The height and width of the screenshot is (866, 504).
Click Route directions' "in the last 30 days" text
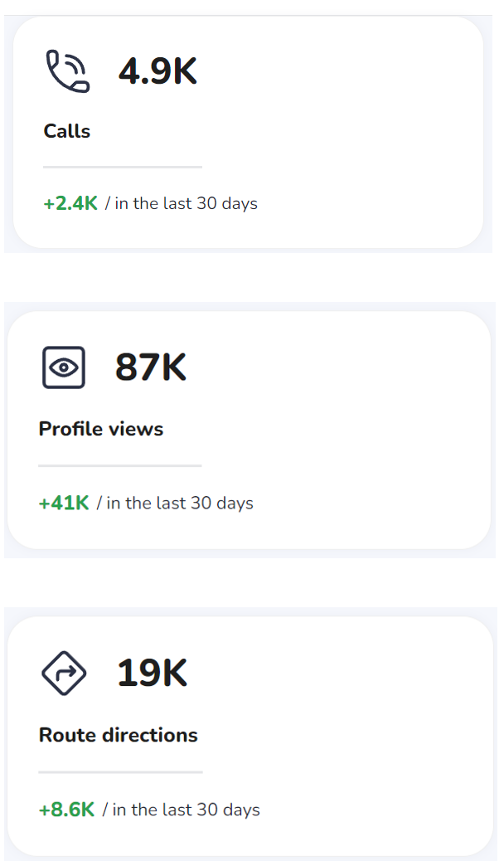(186, 809)
